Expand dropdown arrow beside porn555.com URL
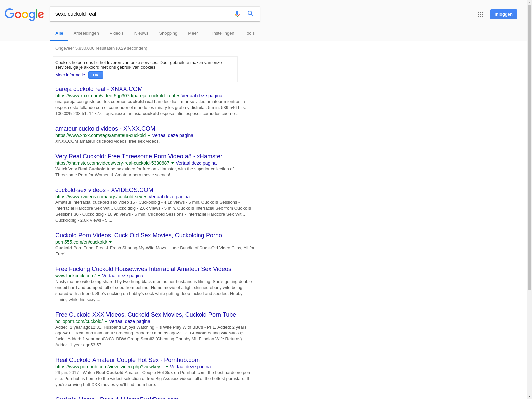This screenshot has width=532, height=399. 110,242
